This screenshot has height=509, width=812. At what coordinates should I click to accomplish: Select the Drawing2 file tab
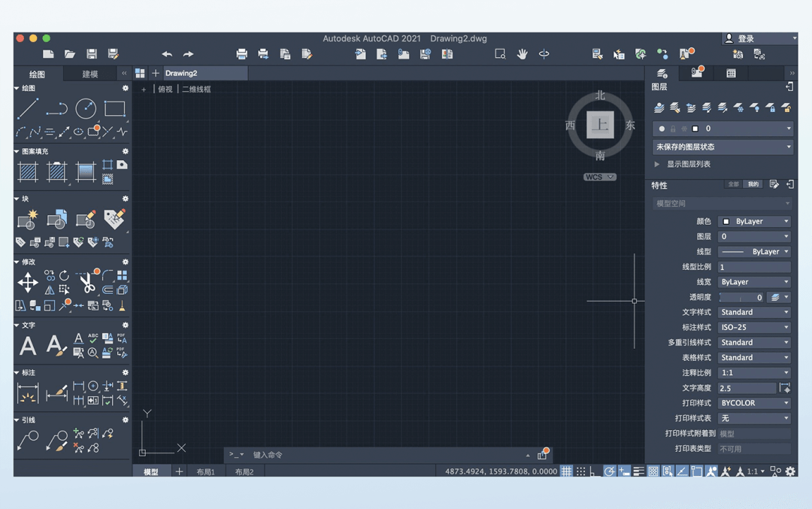[206, 73]
